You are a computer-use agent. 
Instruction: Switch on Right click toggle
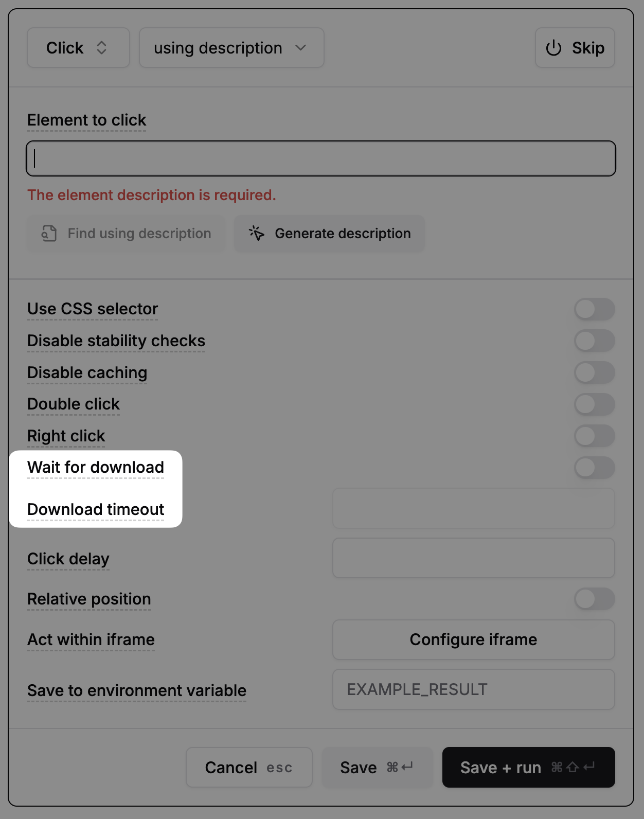(x=594, y=436)
